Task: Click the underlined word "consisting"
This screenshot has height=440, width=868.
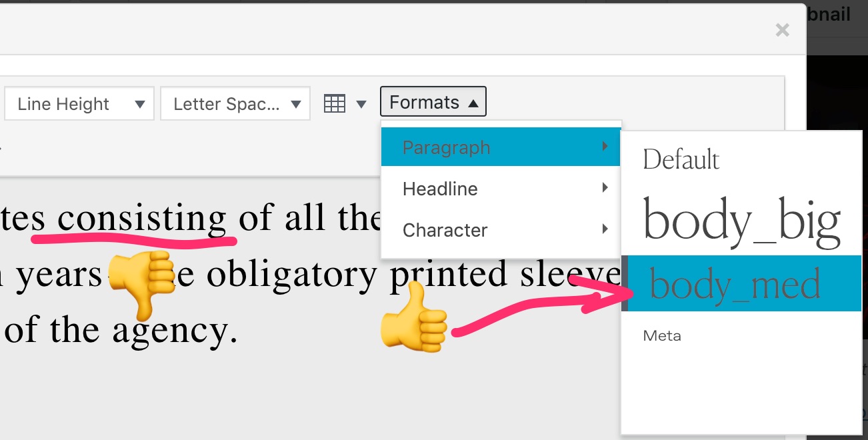Action: pyautogui.click(x=141, y=219)
